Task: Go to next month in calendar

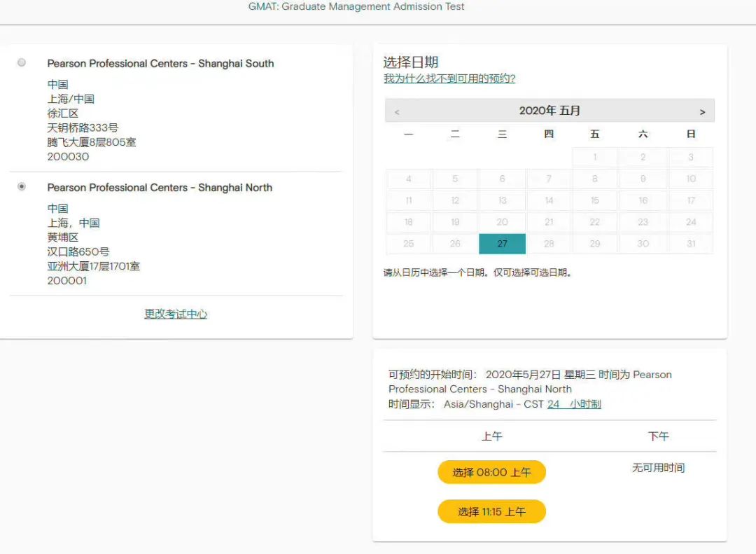Action: tap(703, 112)
